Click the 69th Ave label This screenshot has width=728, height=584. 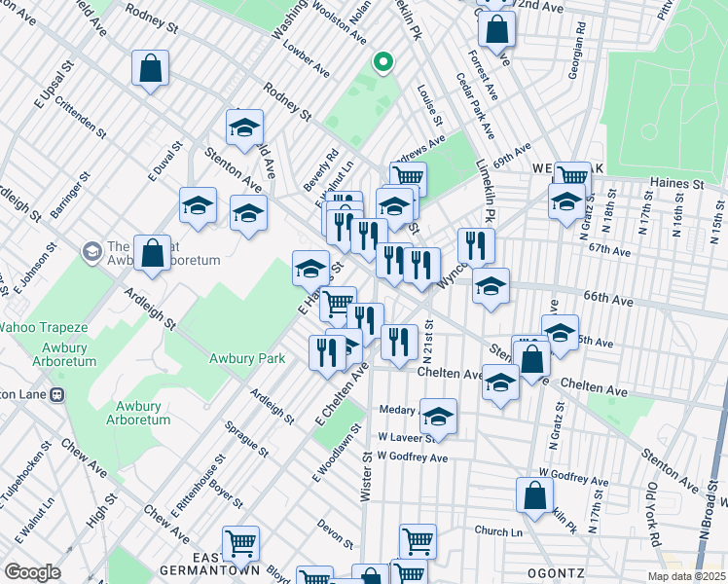click(512, 156)
